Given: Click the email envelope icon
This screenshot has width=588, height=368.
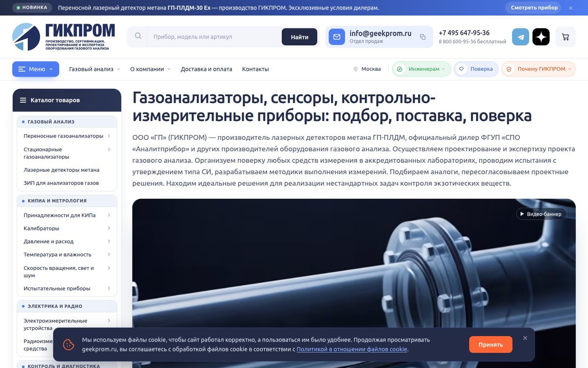Looking at the screenshot, I should [x=337, y=37].
